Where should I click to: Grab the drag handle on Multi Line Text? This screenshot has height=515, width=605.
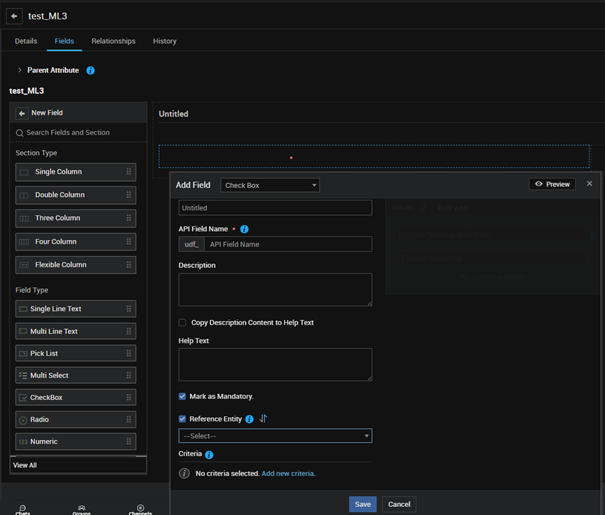point(128,331)
